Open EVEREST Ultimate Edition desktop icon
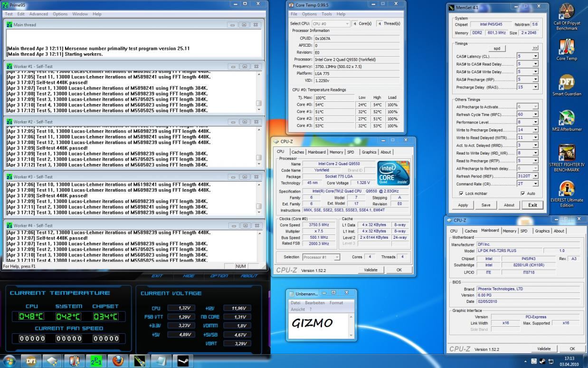Viewport: 588px width, 368px height. point(567,194)
